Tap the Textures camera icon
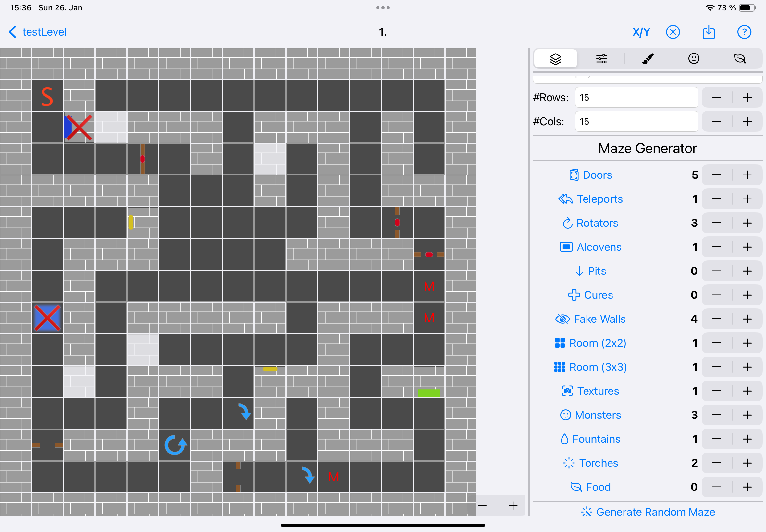 pyautogui.click(x=568, y=391)
